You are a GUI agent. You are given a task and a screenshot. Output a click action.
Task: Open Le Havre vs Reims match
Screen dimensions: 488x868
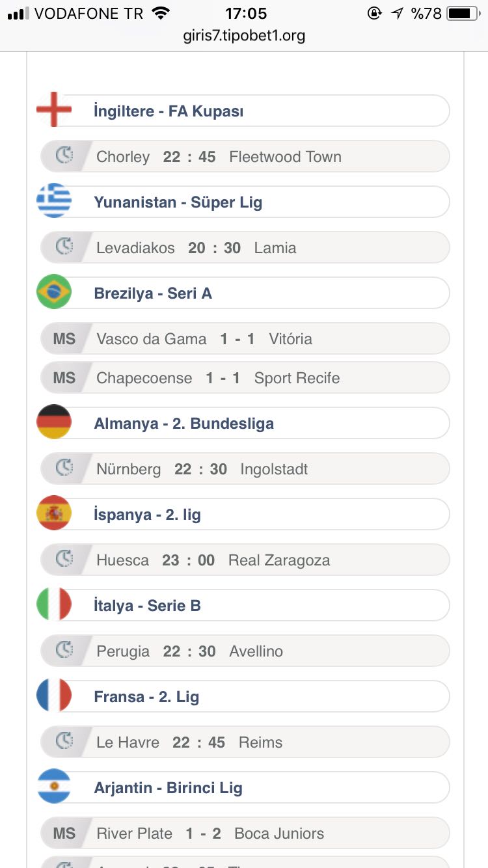tap(245, 742)
